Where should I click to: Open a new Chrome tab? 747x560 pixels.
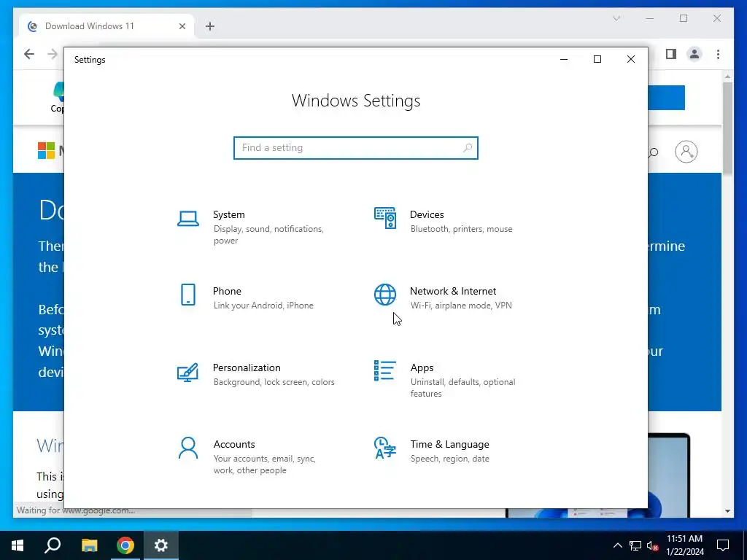pyautogui.click(x=210, y=26)
